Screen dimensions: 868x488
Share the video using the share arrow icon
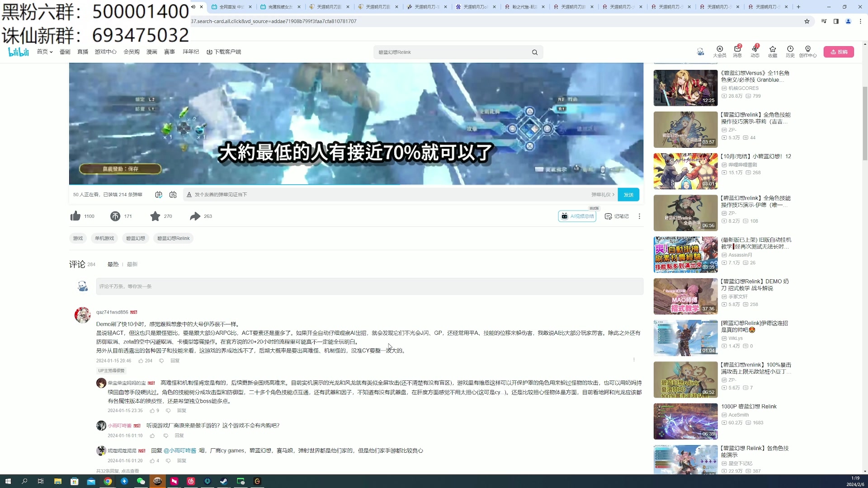tap(195, 216)
